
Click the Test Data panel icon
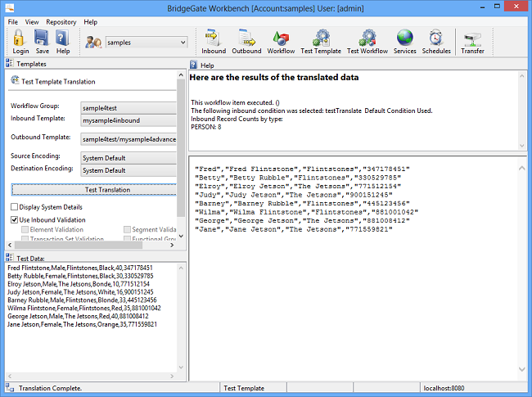coord(10,258)
